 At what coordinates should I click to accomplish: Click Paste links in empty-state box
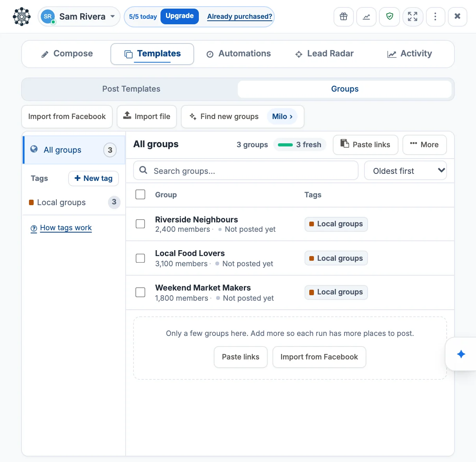tap(241, 357)
